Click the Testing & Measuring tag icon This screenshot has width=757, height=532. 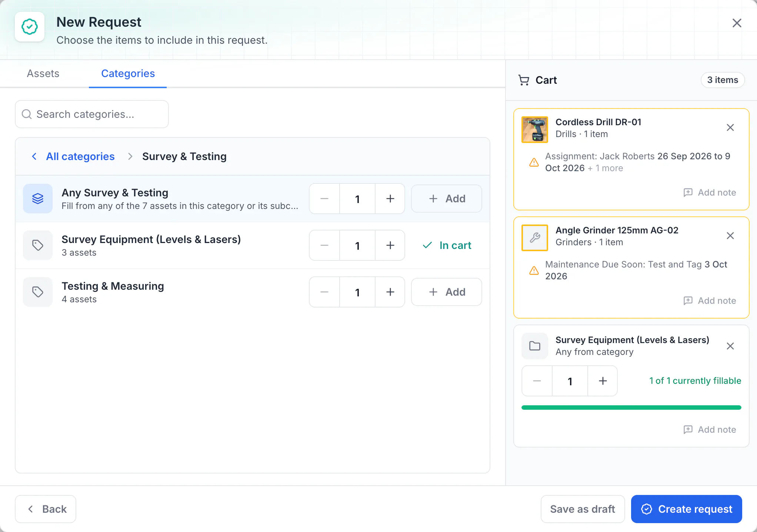tap(38, 292)
